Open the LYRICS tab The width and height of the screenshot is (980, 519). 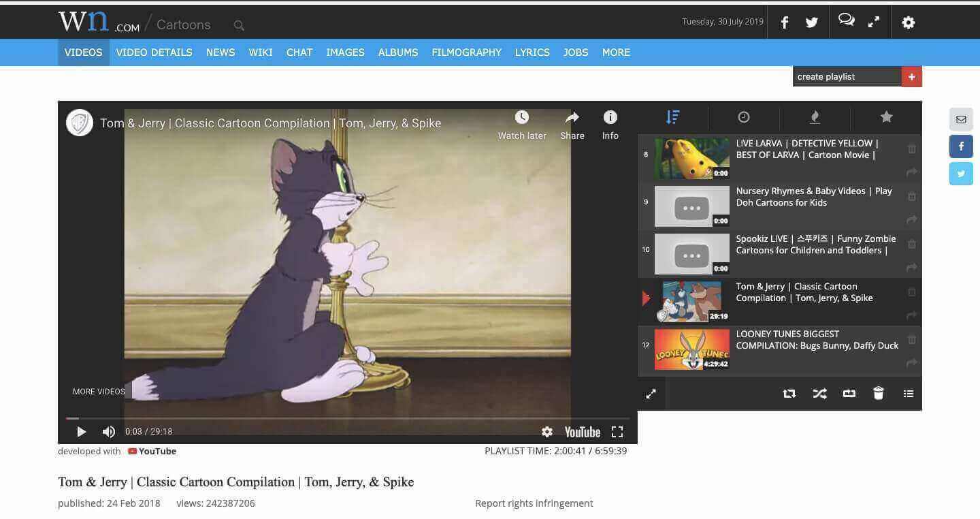[x=532, y=52]
